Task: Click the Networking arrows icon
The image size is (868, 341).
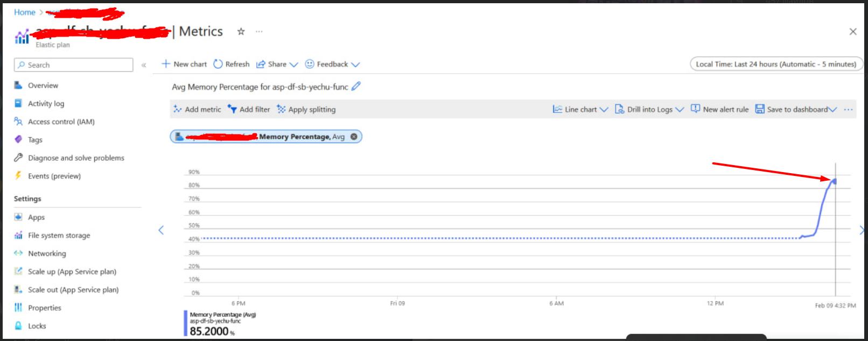Action: (18, 253)
